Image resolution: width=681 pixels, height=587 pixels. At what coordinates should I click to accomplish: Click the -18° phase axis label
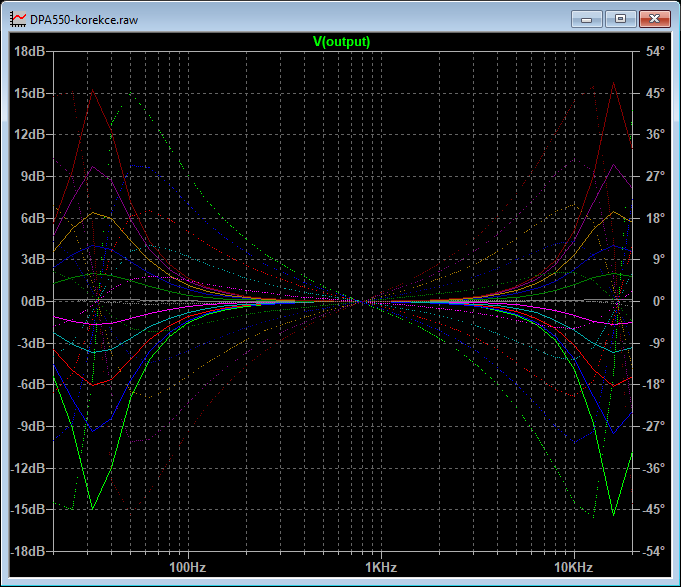click(x=653, y=384)
